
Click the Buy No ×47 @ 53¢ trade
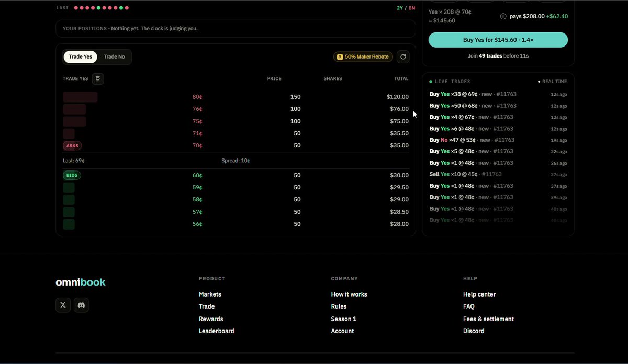pos(498,140)
